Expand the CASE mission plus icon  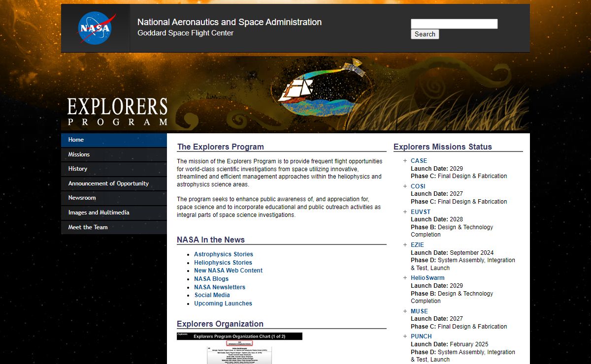tap(405, 161)
